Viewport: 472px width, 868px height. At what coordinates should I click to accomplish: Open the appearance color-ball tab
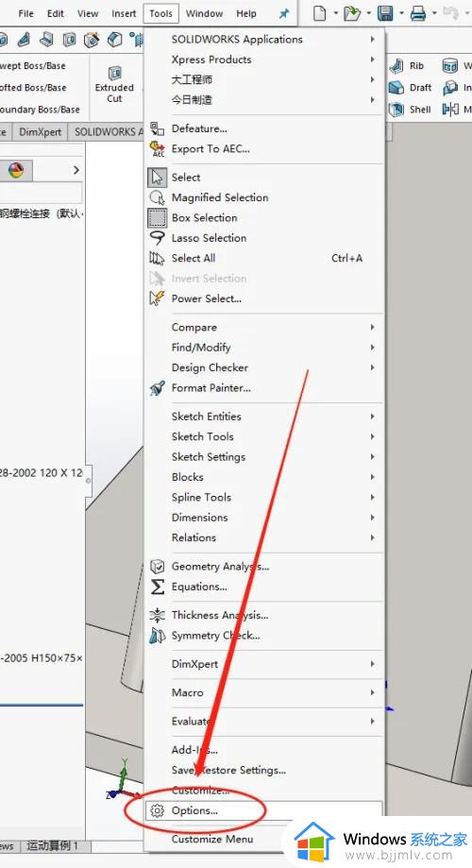[x=16, y=170]
